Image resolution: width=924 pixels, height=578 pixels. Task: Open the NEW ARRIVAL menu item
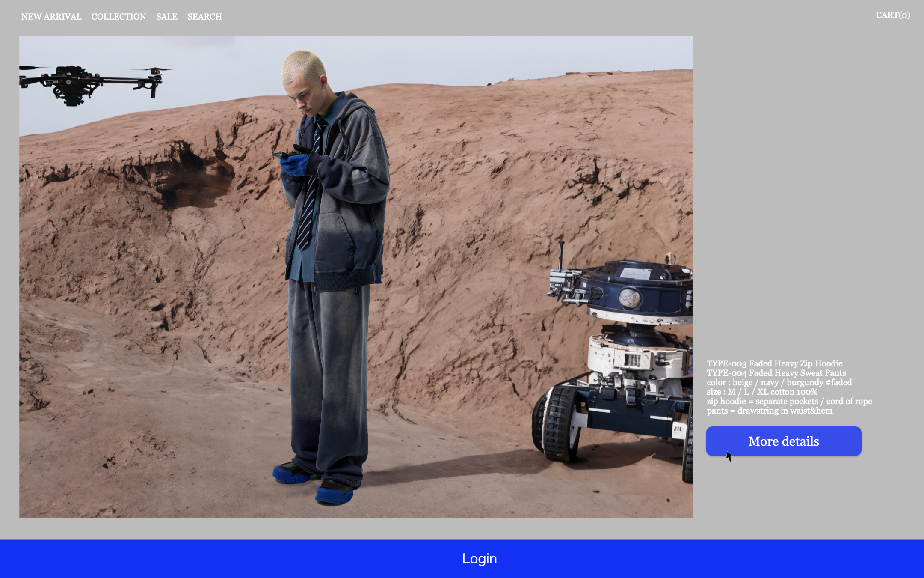51,17
